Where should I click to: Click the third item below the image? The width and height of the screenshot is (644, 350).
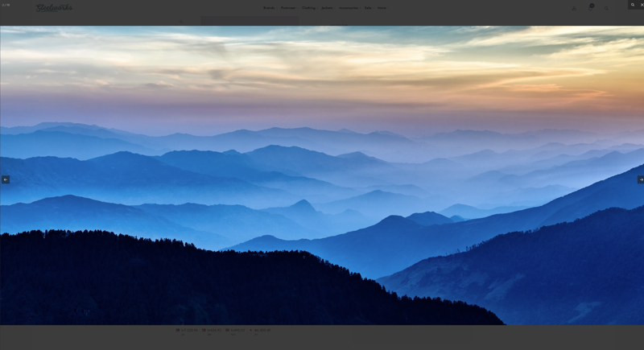(x=235, y=330)
